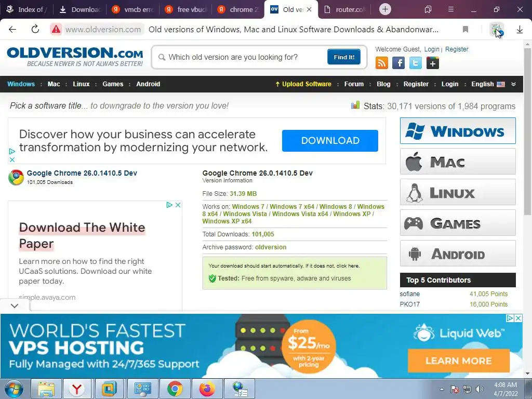This screenshot has height=399, width=532.
Task: Click the Google Chrome logo icon
Action: (x=16, y=177)
